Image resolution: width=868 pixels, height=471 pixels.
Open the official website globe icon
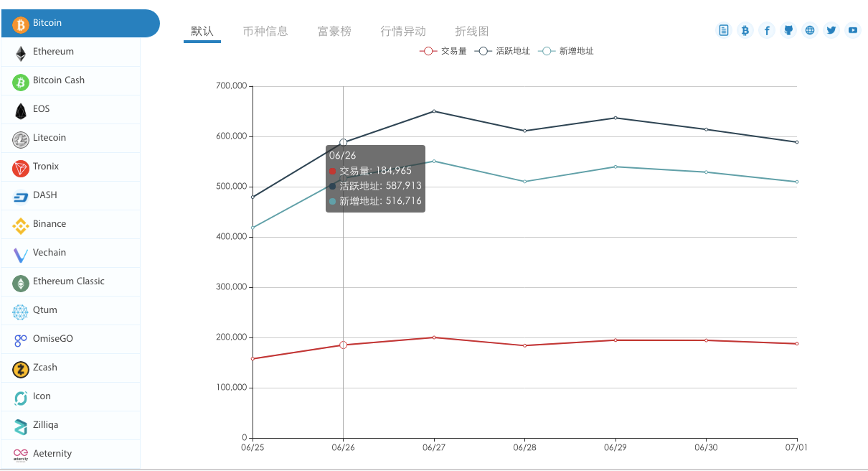tap(810, 30)
